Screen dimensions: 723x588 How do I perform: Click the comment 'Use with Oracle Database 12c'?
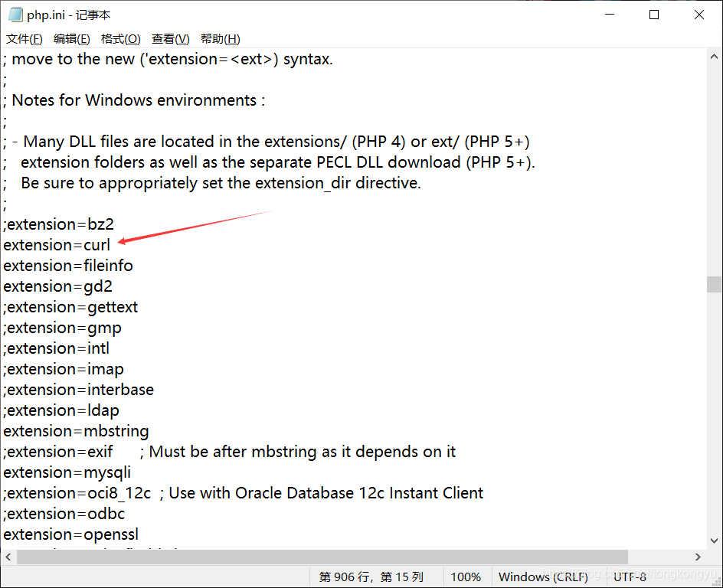[276, 494]
